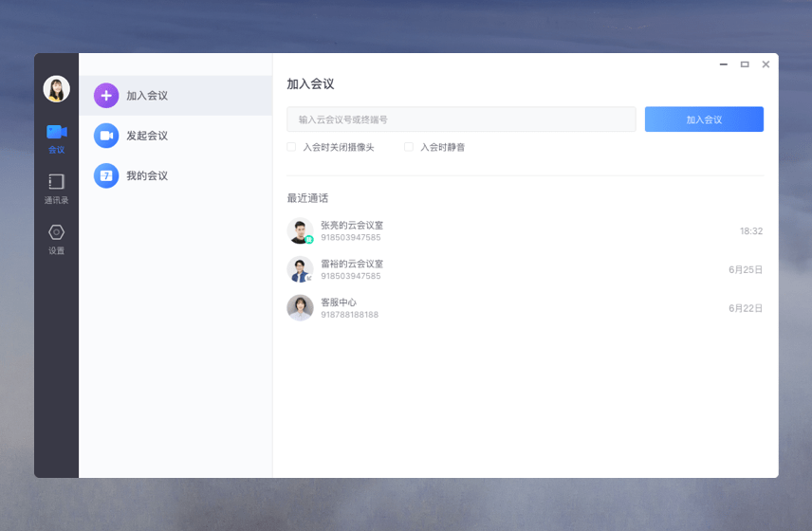Screen dimensions: 812x531
Task: Select the 发起会议 menu item
Action: click(x=175, y=136)
